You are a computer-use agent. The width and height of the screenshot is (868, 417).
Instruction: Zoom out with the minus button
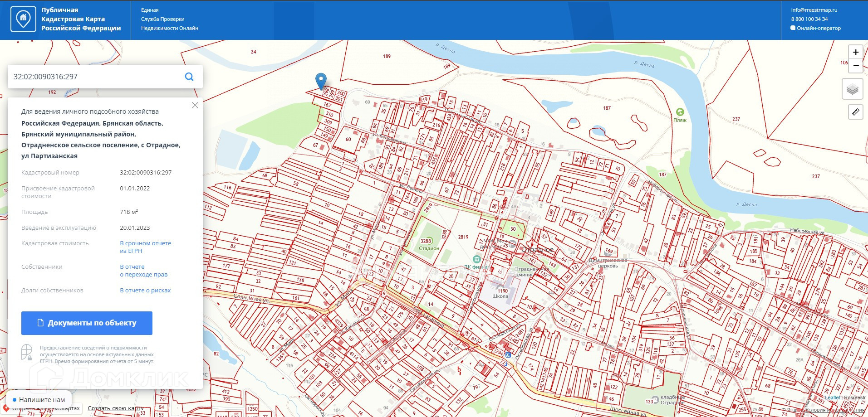[855, 66]
